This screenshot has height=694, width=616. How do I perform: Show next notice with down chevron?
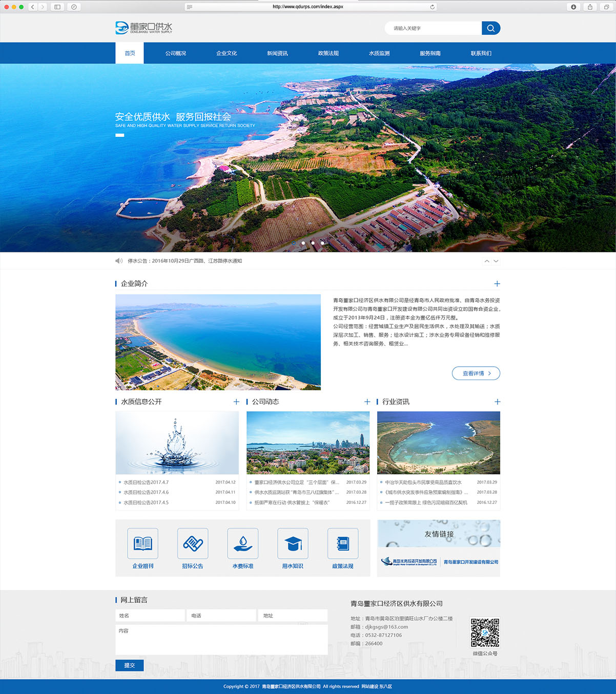[496, 261]
